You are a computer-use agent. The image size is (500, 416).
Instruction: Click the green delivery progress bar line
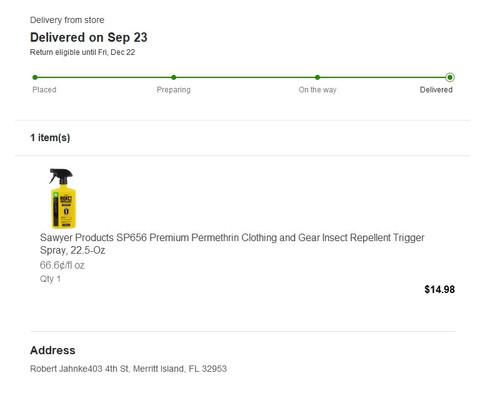pos(242,77)
